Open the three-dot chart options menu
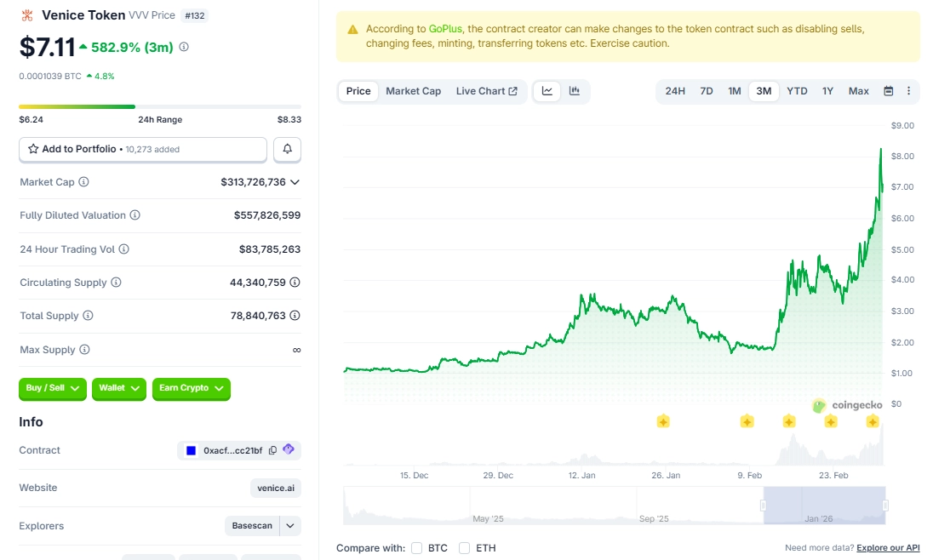This screenshot has height=560, width=933. tap(907, 91)
